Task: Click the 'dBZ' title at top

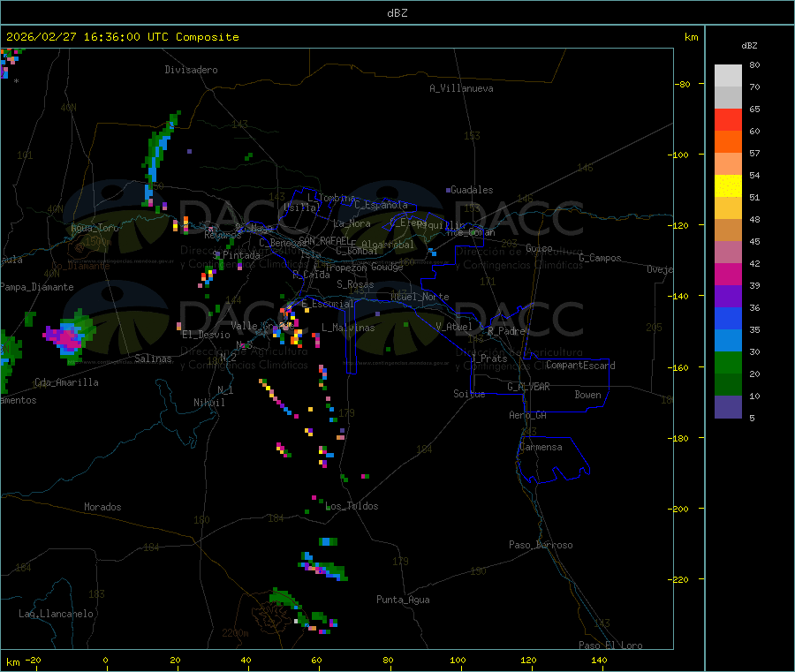Action: coord(397,13)
